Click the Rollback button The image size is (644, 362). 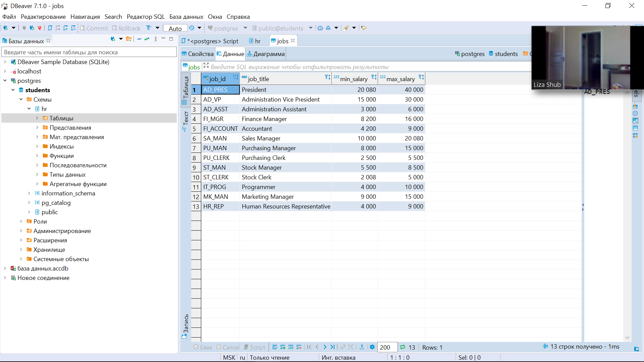coord(126,28)
